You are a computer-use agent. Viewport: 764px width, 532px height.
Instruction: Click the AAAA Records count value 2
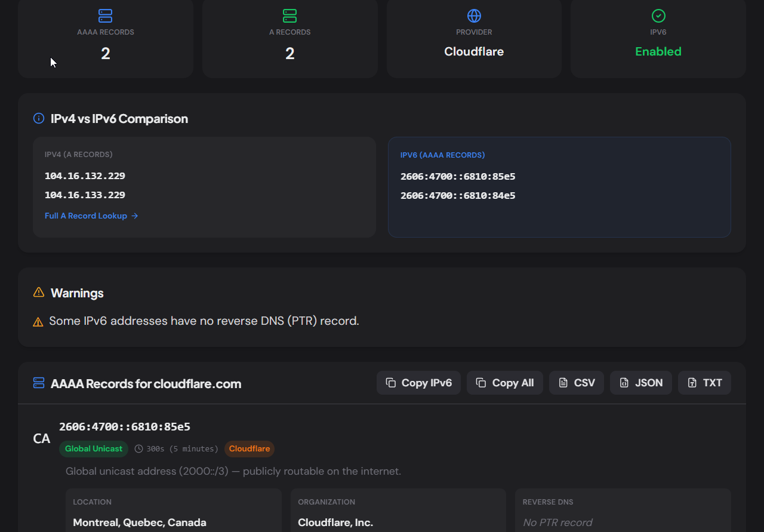106,54
